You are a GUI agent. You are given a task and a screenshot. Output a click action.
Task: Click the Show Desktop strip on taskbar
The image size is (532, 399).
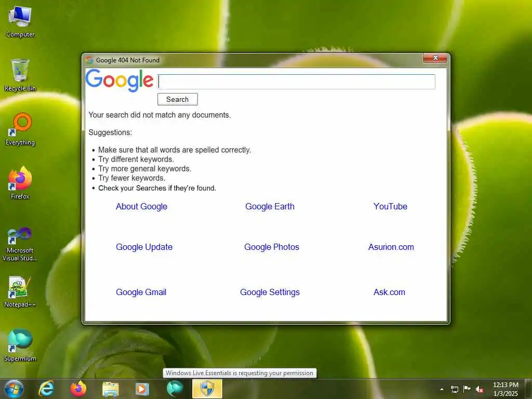click(528, 389)
